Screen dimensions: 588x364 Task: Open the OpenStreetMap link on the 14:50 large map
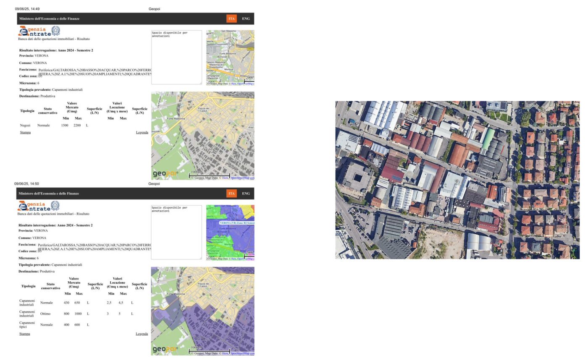[242, 354]
